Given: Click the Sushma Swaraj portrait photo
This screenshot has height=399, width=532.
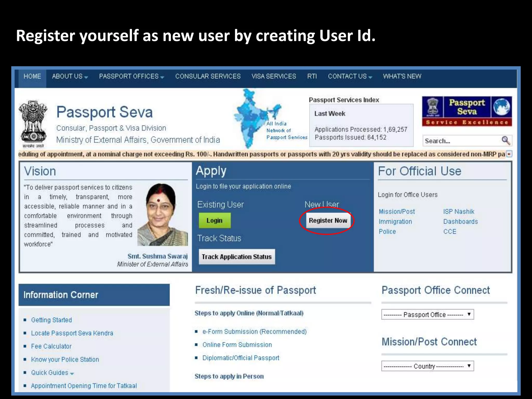Looking at the screenshot, I should point(163,215).
